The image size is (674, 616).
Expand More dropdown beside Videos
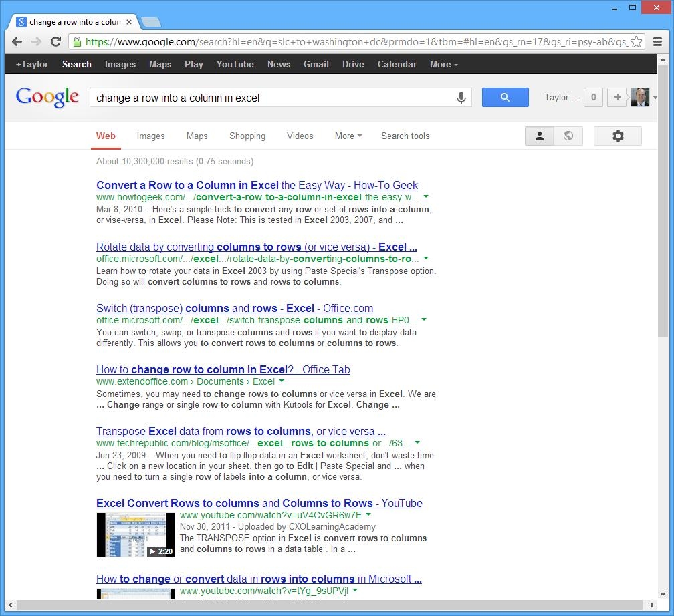(348, 136)
